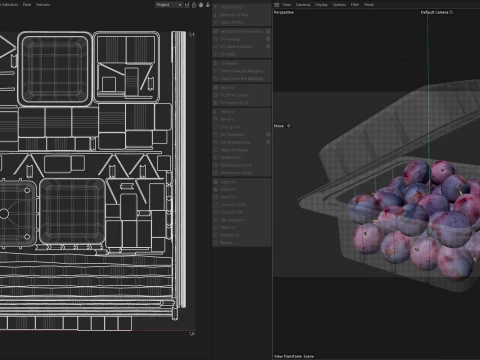Image resolution: width=480 pixels, height=360 pixels.
Task: Click the Stop Interactive Mapping icon
Action: click(216, 79)
